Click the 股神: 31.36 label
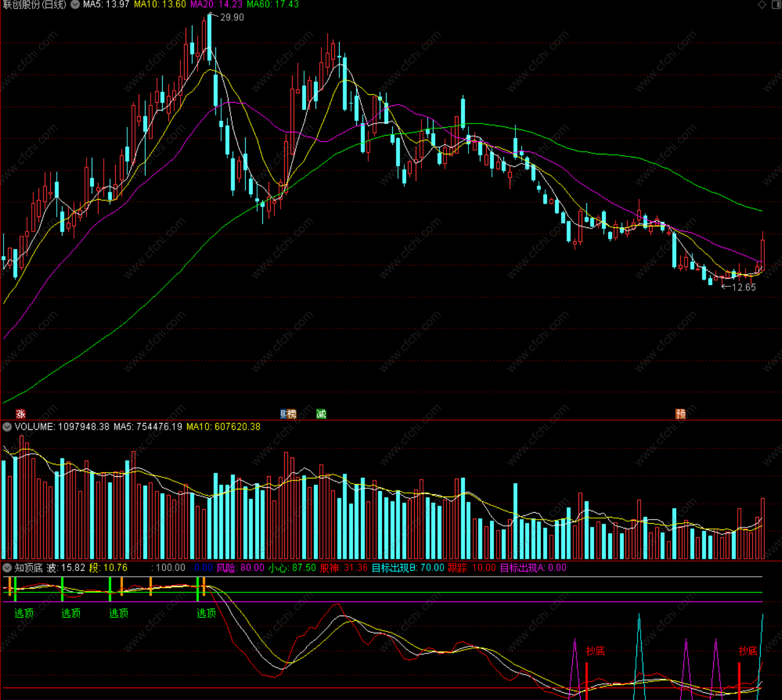This screenshot has height=700, width=782. (344, 568)
